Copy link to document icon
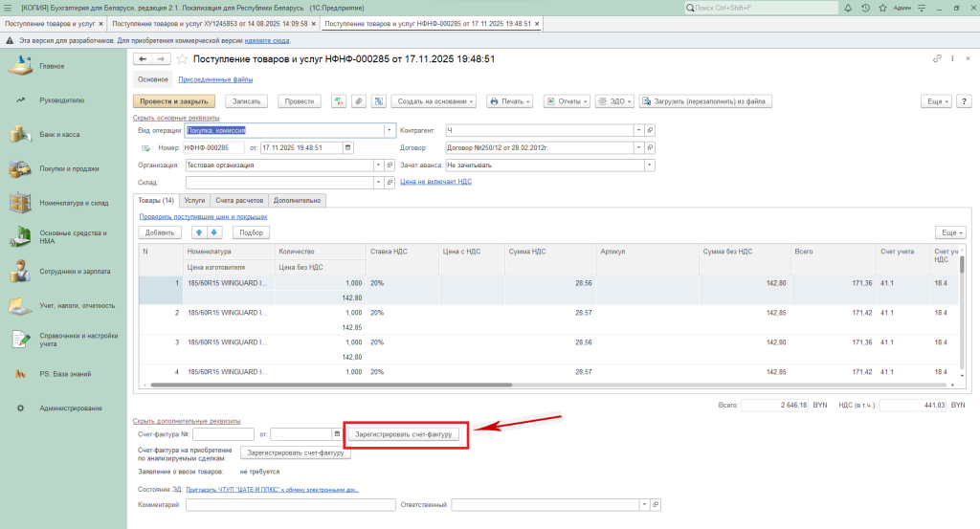980x529 pixels. [937, 59]
